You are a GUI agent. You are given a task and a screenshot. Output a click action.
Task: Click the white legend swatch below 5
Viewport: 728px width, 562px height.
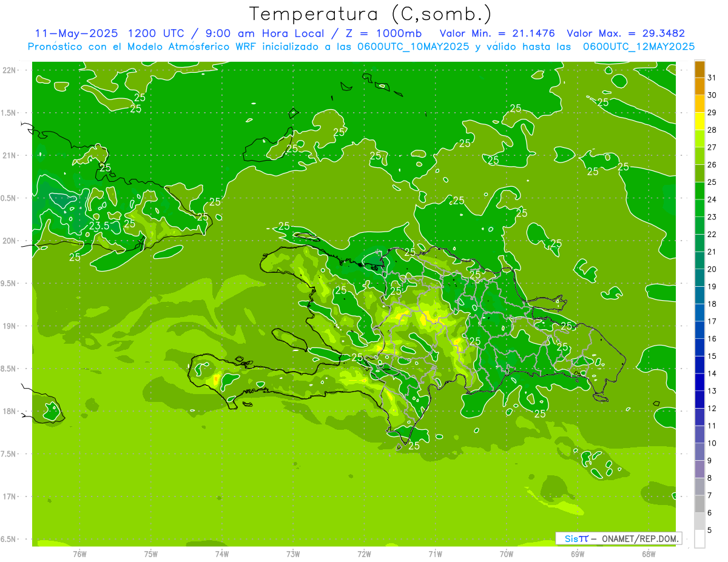699,539
